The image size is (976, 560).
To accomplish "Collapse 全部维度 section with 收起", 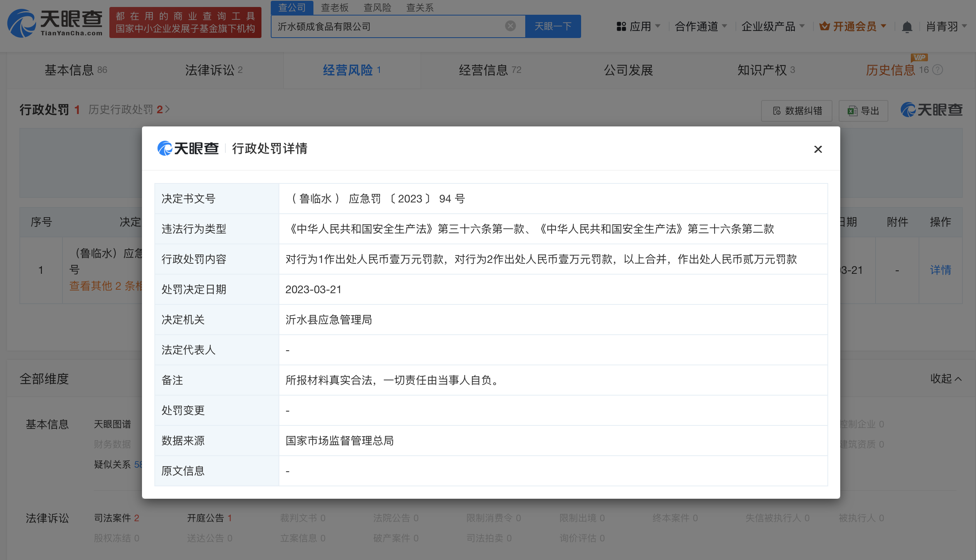I will 946,379.
